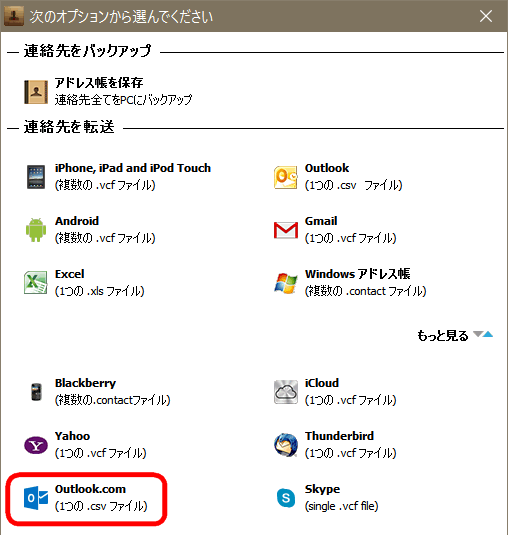Image resolution: width=508 pixels, height=535 pixels.
Task: Choose iPhone, iPad and iPod Touch
Action: [133, 168]
